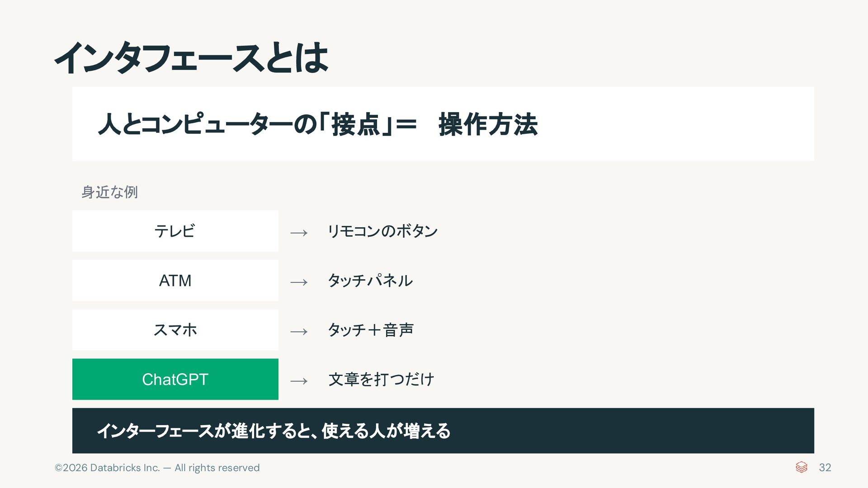Click the dark banner reading インターフェースが進化すると
This screenshot has height=488, width=868.
click(x=443, y=431)
